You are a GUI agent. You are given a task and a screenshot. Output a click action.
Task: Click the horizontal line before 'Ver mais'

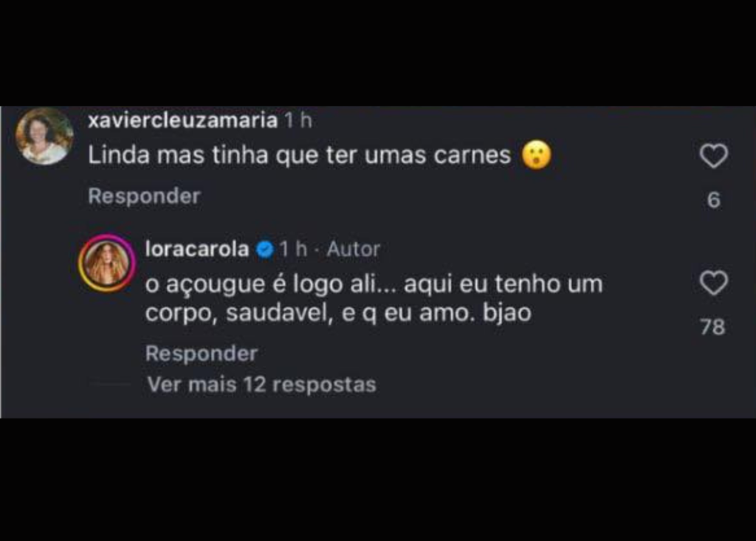[111, 385]
